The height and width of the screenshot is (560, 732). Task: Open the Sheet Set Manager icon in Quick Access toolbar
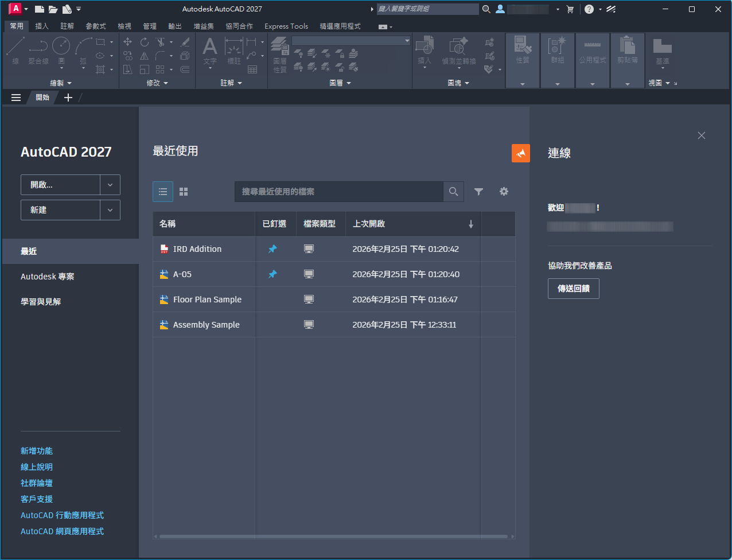pos(67,9)
